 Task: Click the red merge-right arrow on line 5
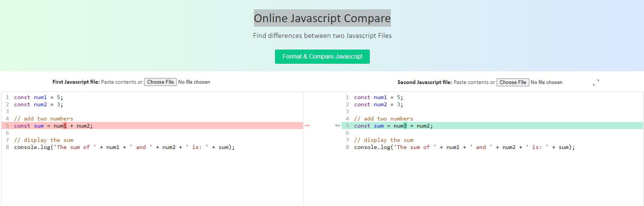(x=307, y=125)
